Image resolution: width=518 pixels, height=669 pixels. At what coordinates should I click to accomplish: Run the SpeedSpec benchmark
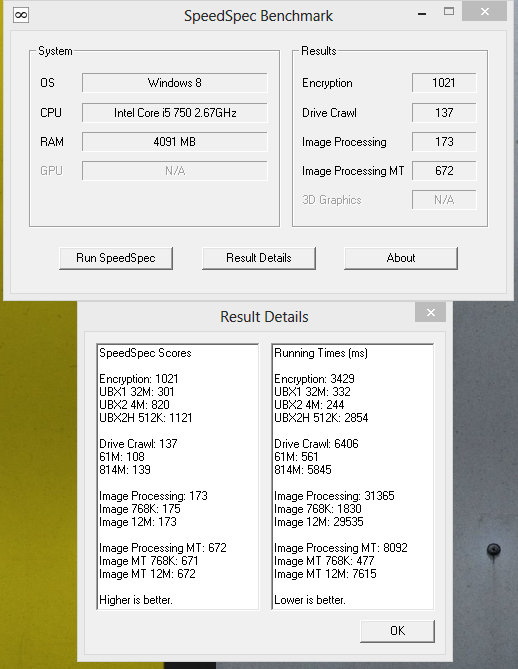click(116, 258)
